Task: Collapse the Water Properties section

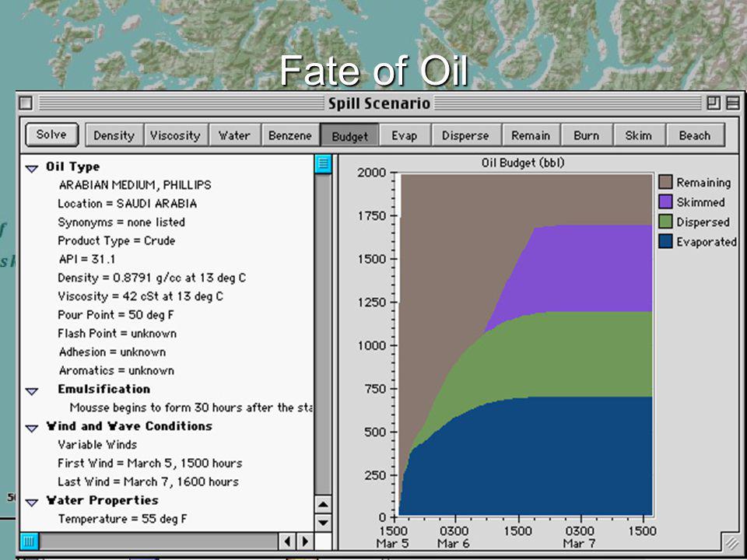Action: click(32, 502)
